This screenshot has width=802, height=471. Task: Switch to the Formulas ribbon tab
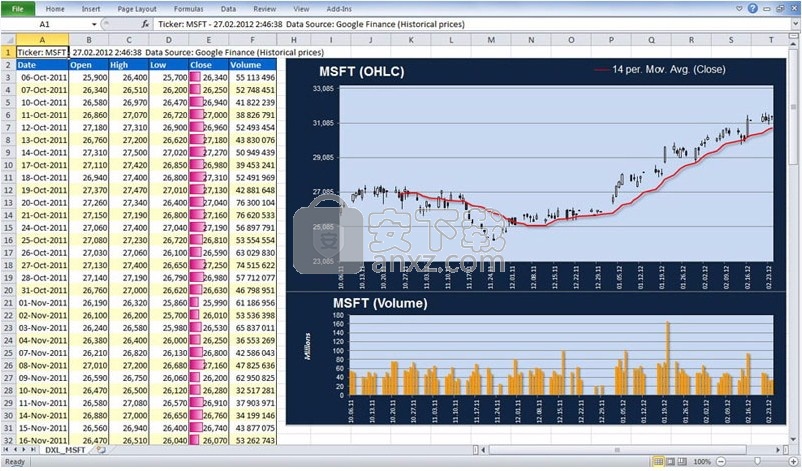[x=188, y=8]
